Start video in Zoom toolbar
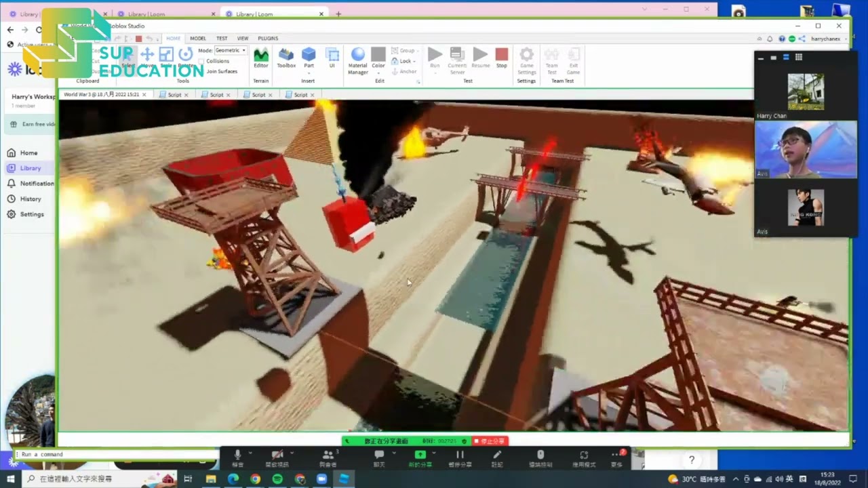 277,457
